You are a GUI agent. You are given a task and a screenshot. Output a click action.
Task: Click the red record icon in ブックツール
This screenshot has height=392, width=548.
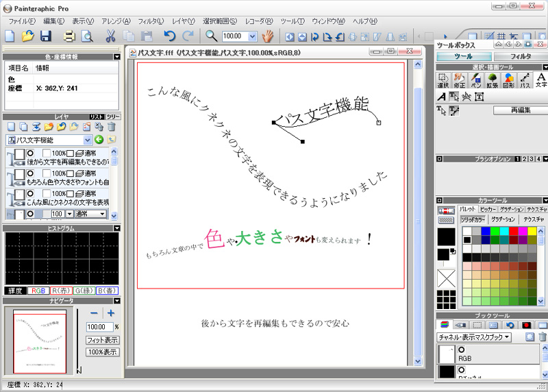pyautogui.click(x=526, y=326)
